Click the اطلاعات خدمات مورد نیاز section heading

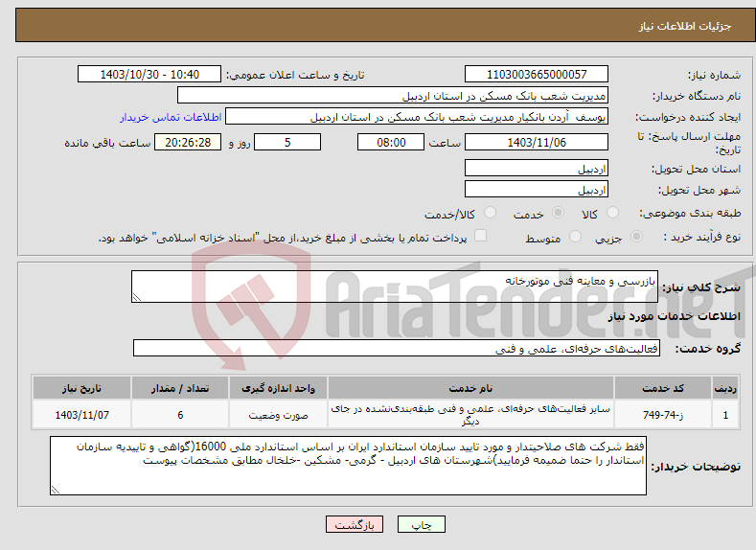click(x=674, y=317)
